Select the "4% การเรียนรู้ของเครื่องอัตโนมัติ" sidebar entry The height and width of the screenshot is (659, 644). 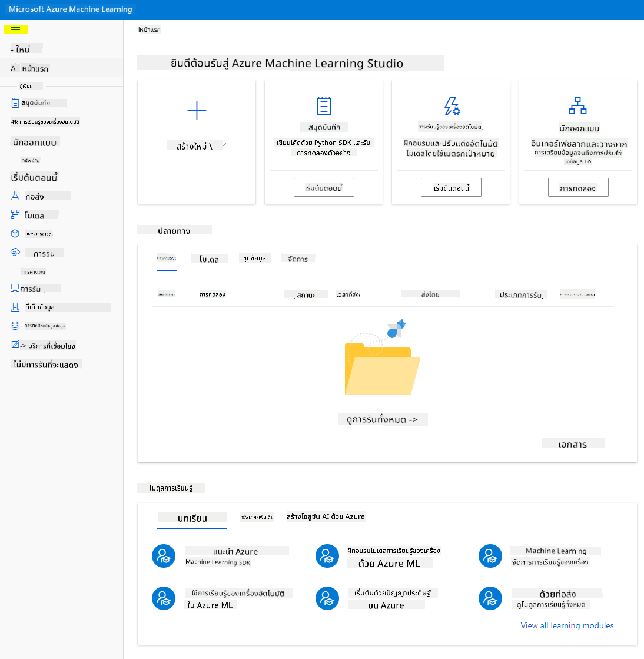tap(45, 122)
